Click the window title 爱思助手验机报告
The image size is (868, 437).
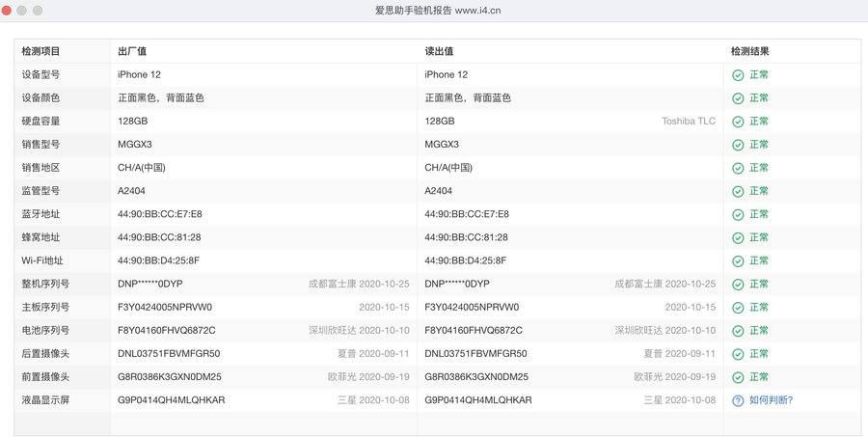pos(413,11)
